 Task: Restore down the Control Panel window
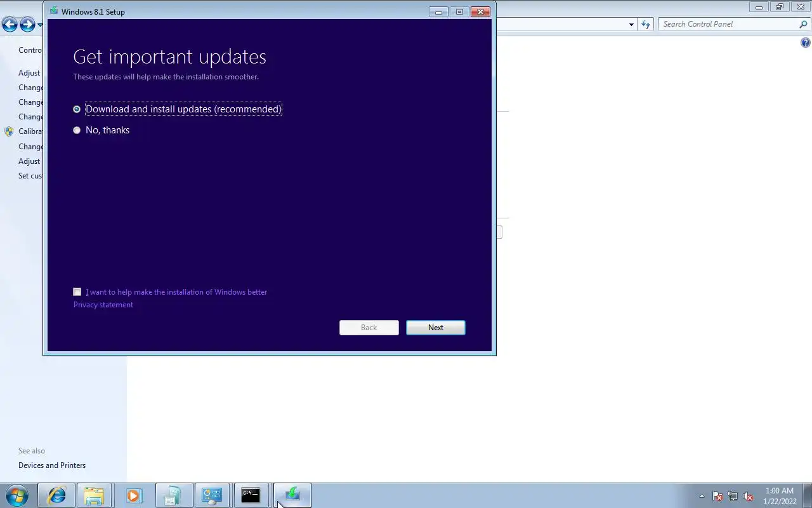point(780,7)
